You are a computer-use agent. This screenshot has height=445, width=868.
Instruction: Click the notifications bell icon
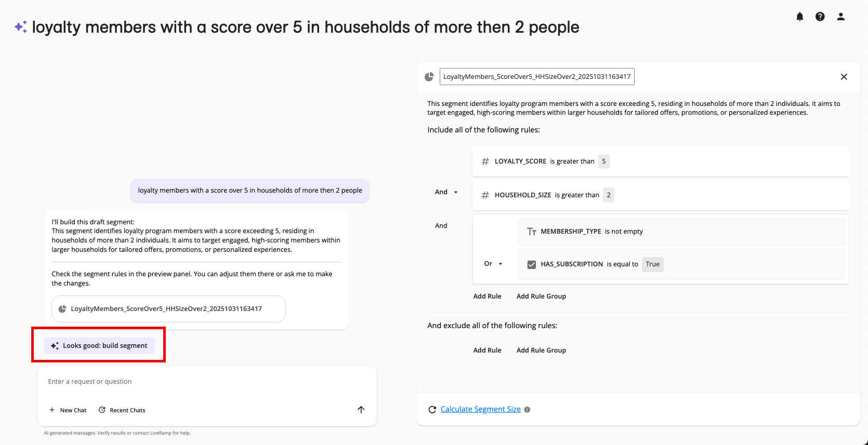(x=800, y=17)
